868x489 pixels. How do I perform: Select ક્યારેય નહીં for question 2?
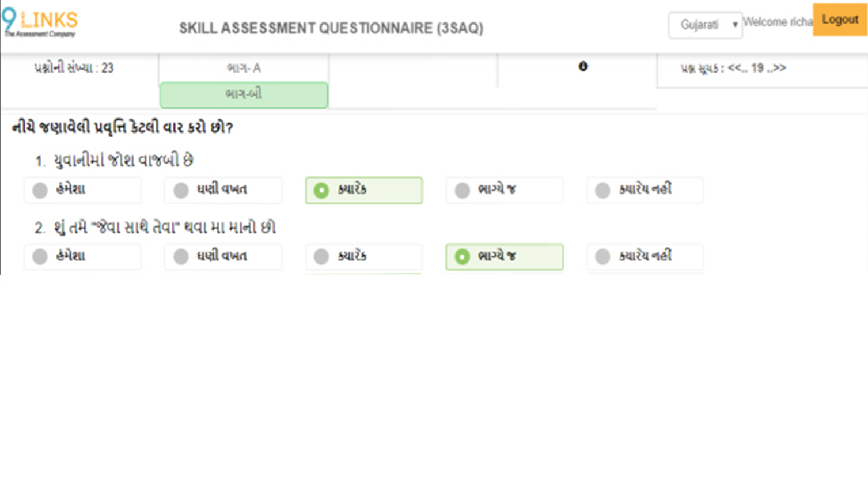[645, 257]
